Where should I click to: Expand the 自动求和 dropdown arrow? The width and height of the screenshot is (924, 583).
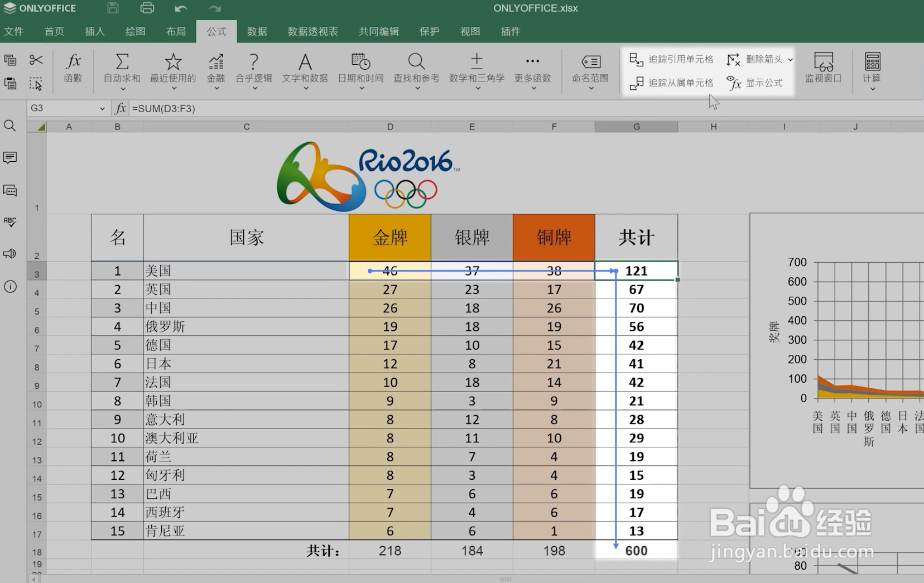[x=123, y=88]
